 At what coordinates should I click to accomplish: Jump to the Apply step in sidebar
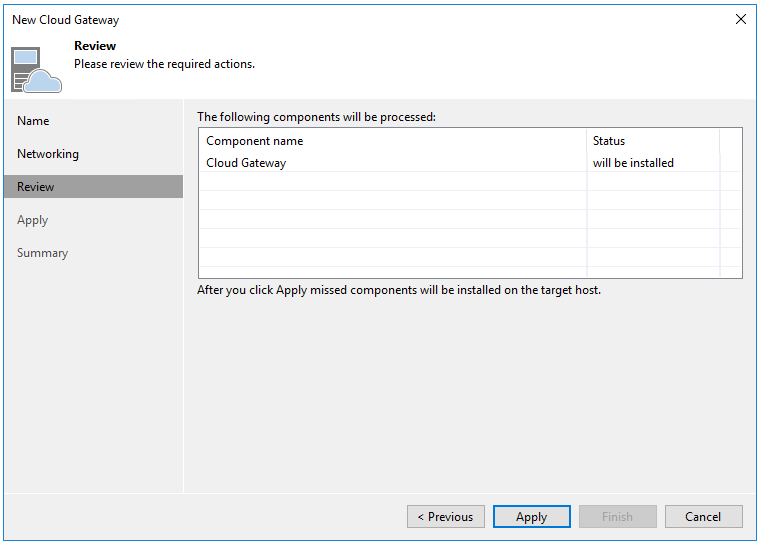(33, 220)
